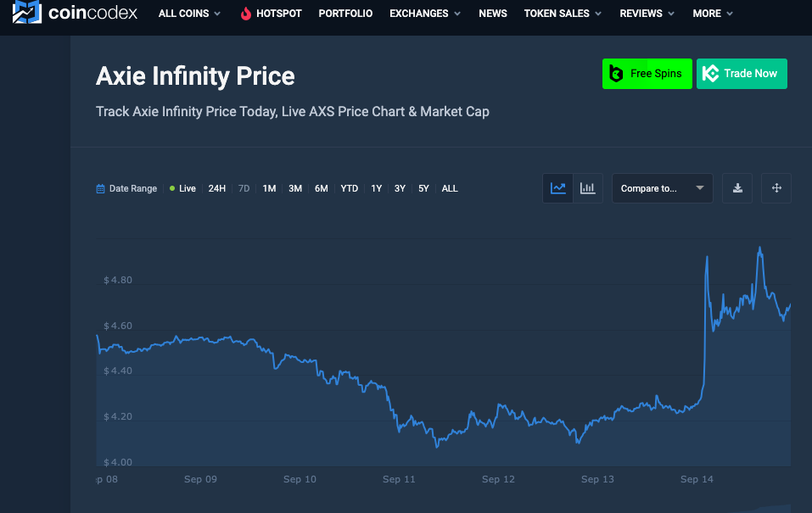The width and height of the screenshot is (812, 513).
Task: Click the Sep 10 axis date label
Action: (x=300, y=479)
